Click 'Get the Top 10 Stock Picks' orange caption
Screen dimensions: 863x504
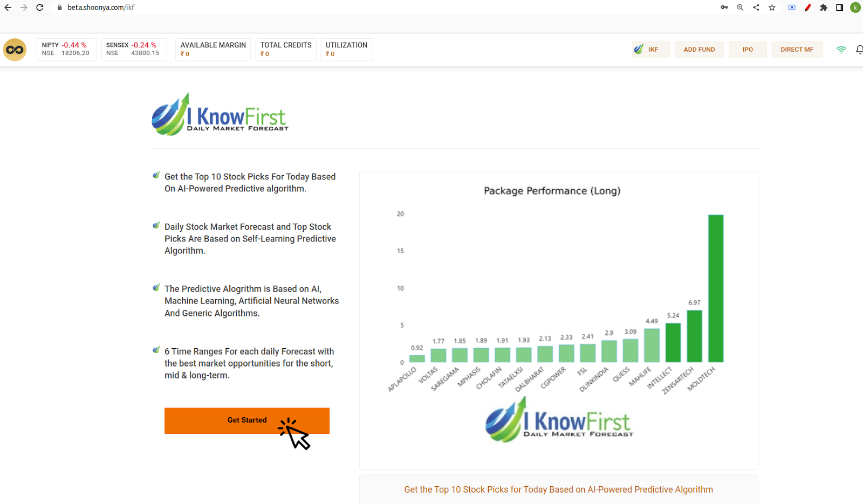click(x=558, y=489)
